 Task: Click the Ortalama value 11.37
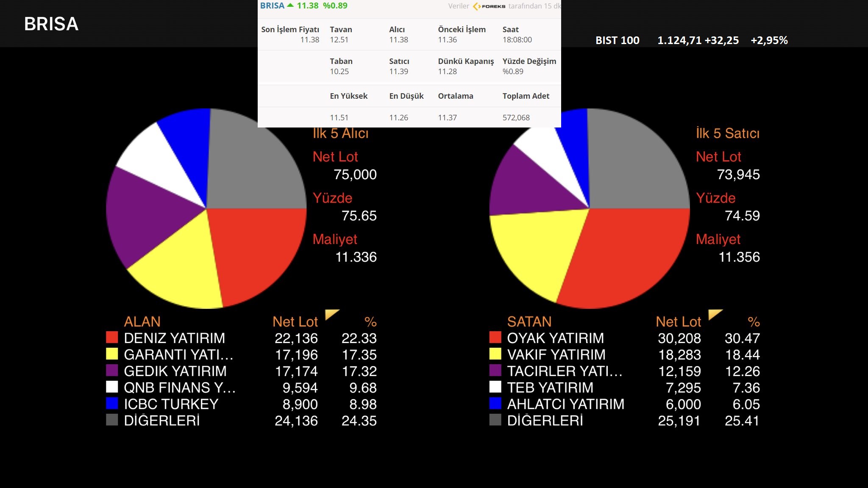point(447,117)
